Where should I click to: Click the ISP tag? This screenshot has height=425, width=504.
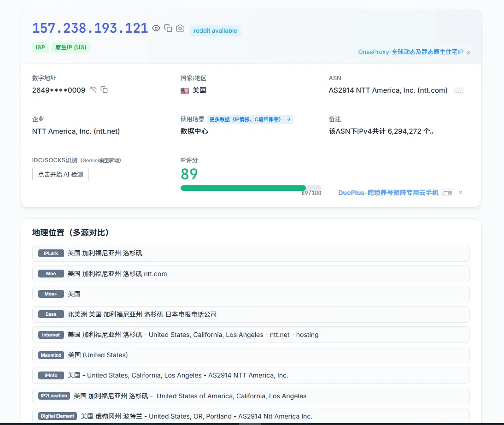click(x=40, y=47)
